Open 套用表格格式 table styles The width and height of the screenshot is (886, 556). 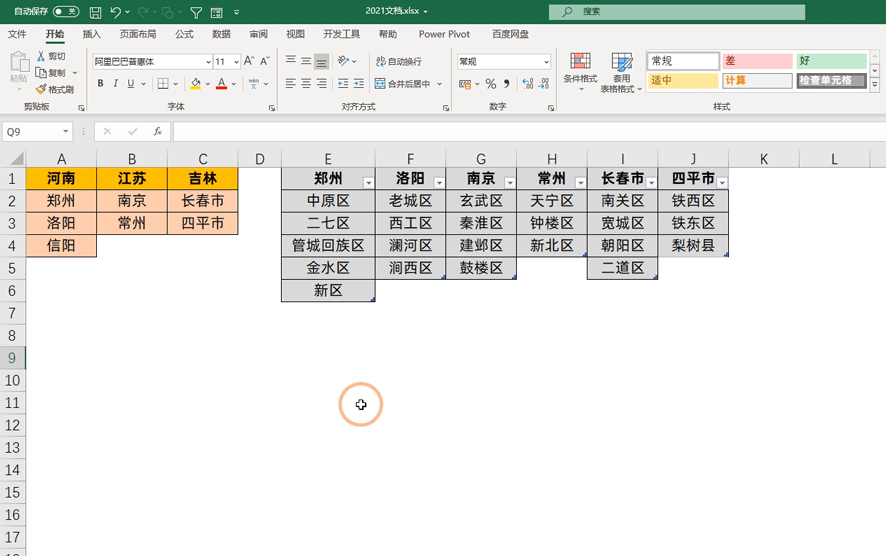click(622, 73)
